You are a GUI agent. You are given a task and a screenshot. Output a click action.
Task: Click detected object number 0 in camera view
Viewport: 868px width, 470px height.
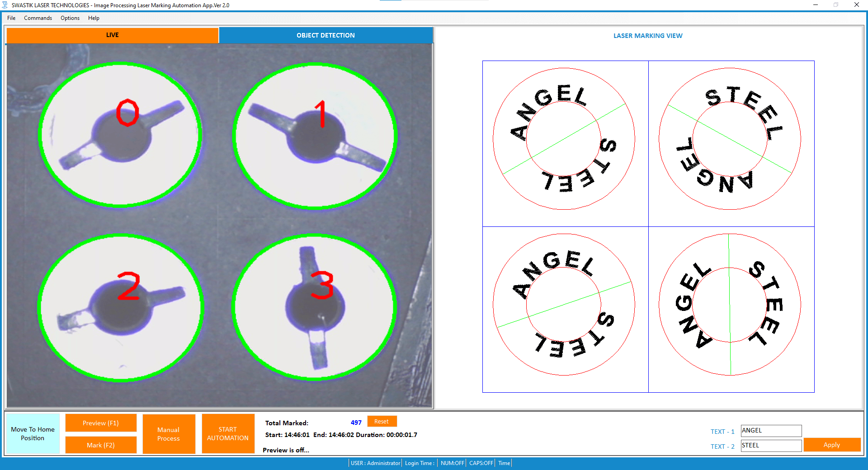[120, 135]
